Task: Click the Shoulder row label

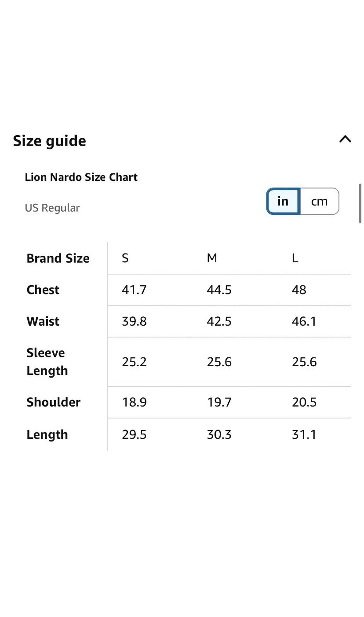Action: tap(54, 402)
